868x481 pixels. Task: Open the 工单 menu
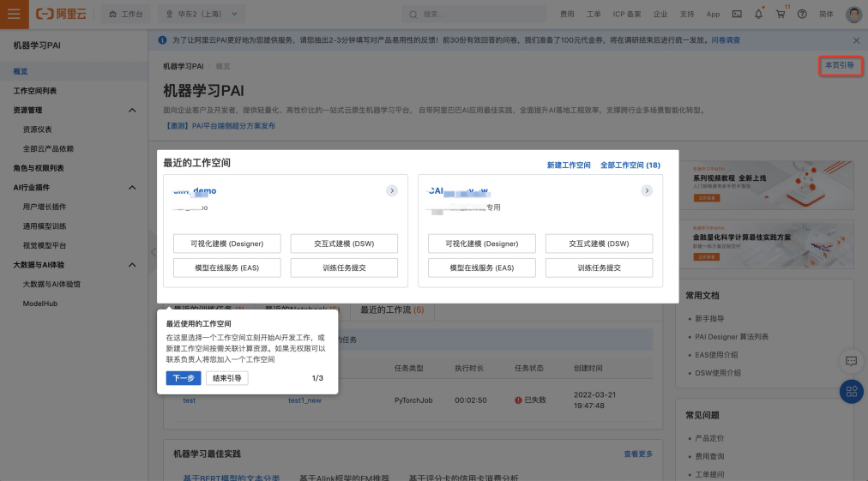coord(594,15)
